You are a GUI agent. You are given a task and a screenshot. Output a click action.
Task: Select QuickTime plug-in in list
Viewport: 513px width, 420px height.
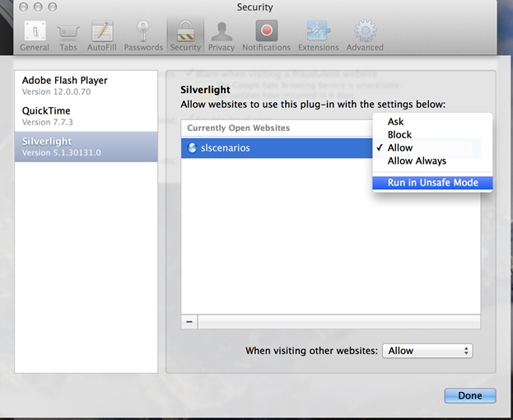(x=86, y=116)
